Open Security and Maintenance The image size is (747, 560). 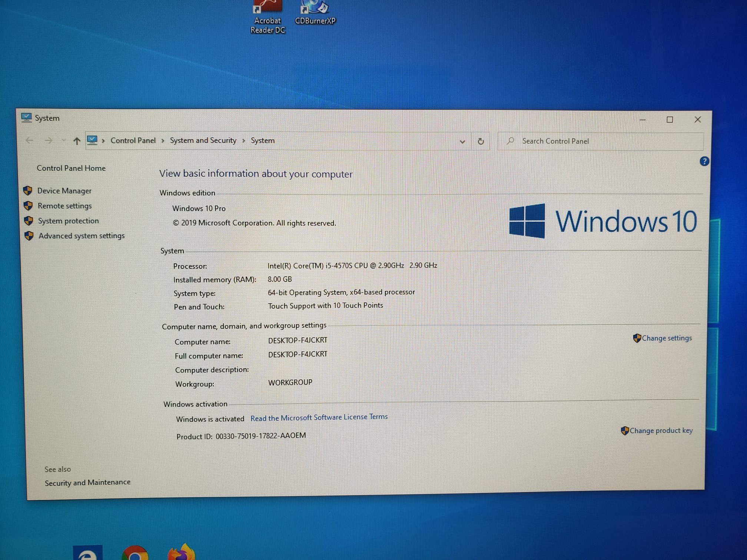[x=87, y=483]
